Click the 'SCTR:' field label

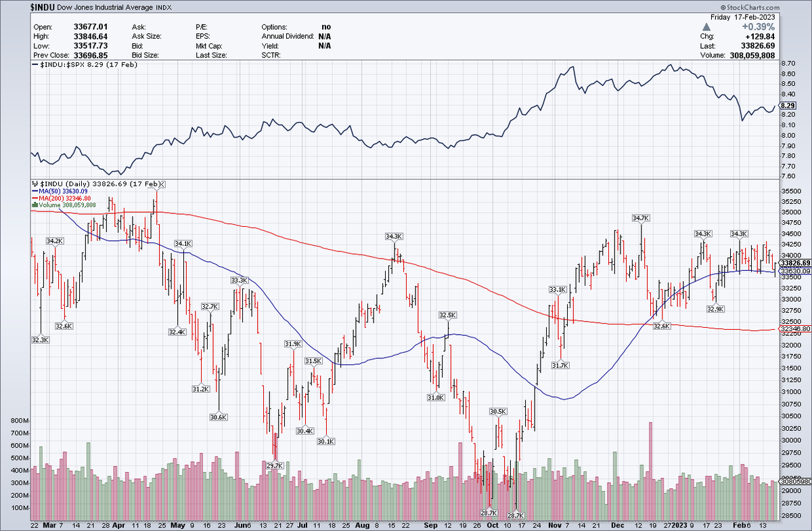pos(273,55)
